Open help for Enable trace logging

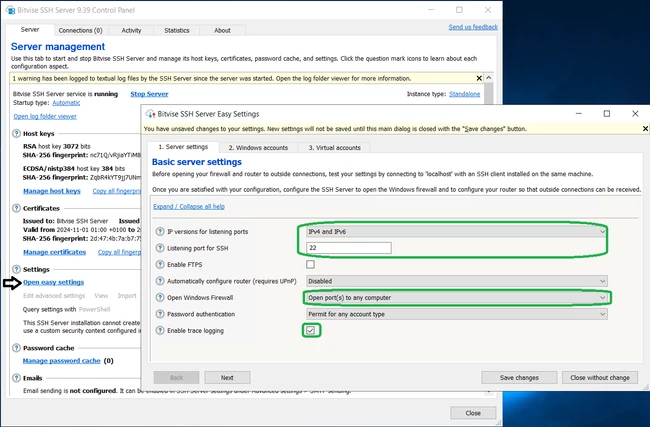tap(160, 330)
